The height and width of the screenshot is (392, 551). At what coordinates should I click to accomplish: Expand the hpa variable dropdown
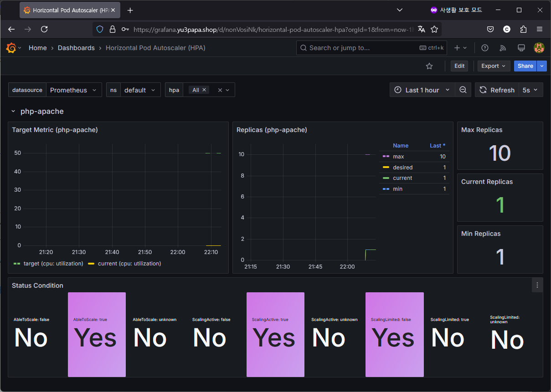[x=228, y=90]
